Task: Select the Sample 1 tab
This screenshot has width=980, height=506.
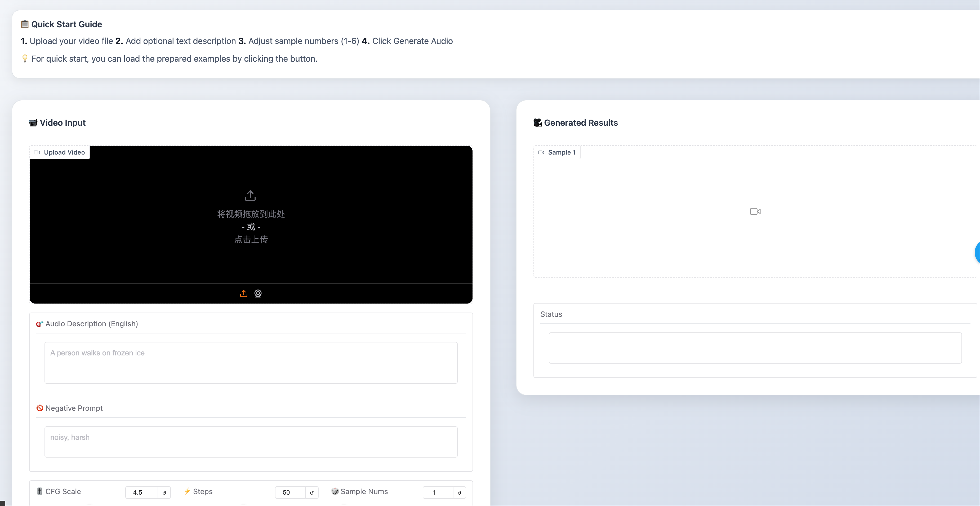Action: [x=556, y=152]
